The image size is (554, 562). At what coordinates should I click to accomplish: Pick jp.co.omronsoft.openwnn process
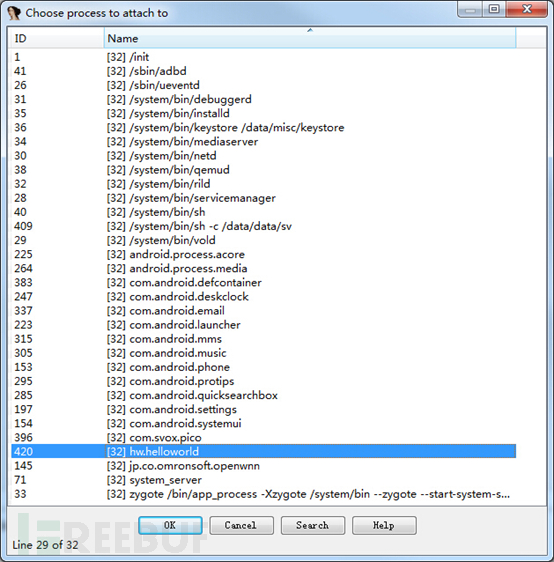coord(263,466)
